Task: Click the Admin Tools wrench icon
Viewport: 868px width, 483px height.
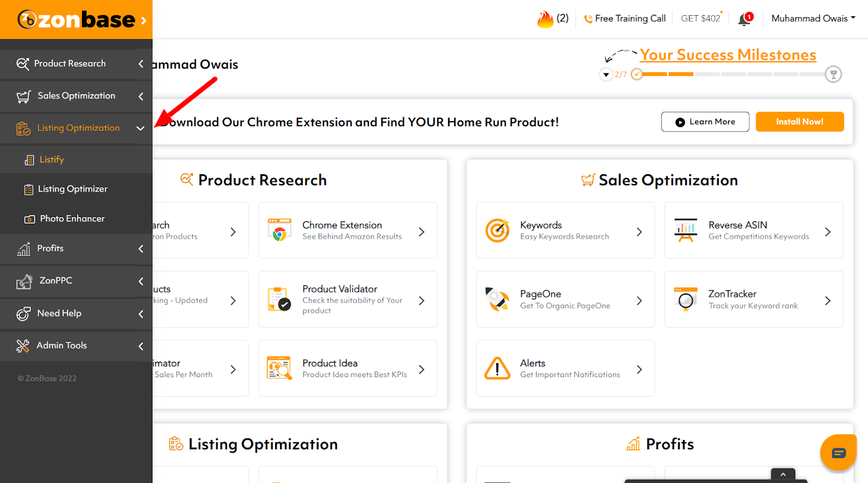Action: coord(23,346)
